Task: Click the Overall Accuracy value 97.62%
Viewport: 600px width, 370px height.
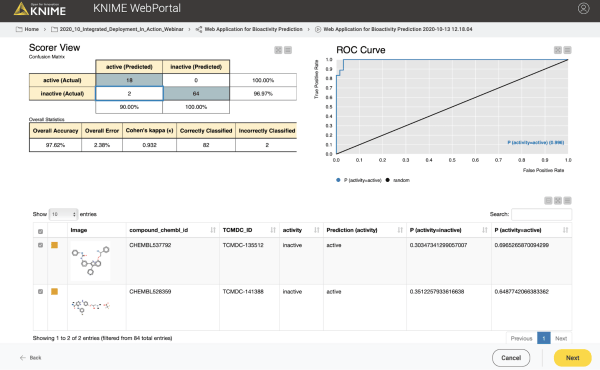Action: 55,145
